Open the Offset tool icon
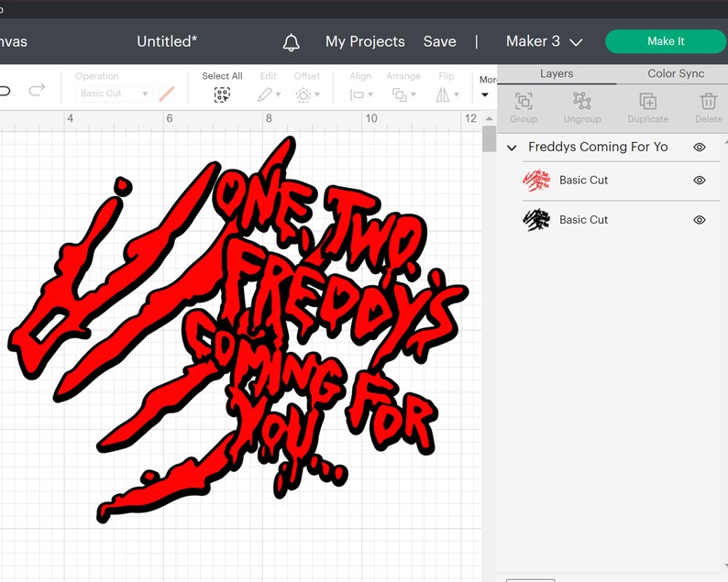This screenshot has width=728, height=582. pos(303,95)
